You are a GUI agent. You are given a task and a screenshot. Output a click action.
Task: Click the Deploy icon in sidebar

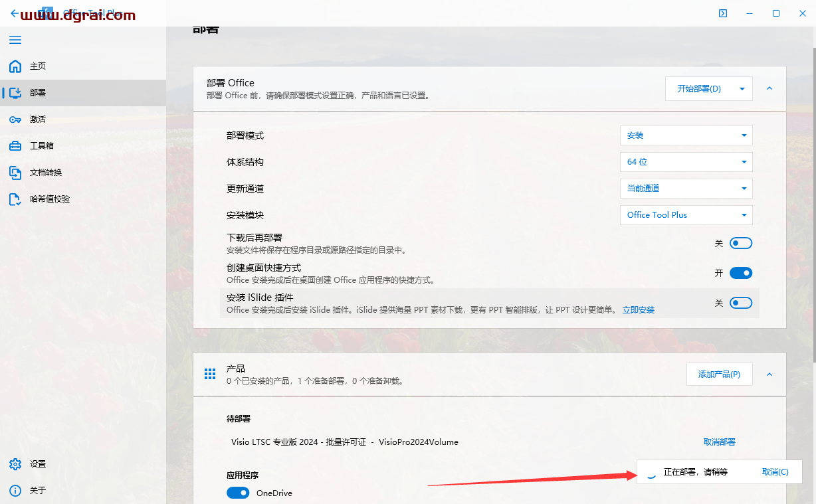pos(15,93)
